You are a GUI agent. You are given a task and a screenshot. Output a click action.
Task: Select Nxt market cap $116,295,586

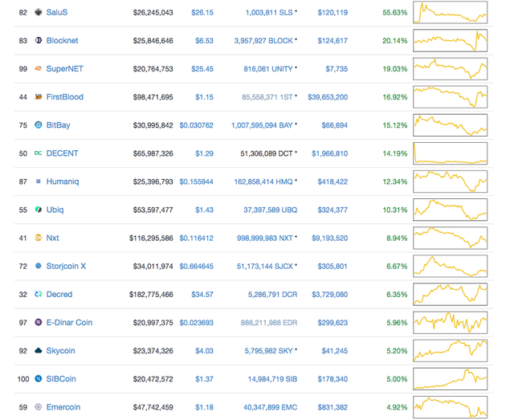(x=151, y=238)
